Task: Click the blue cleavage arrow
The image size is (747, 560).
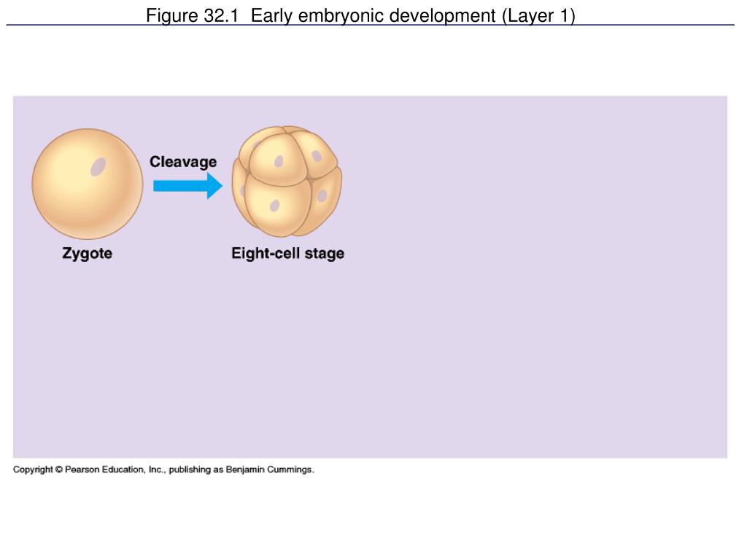Action: tap(187, 186)
